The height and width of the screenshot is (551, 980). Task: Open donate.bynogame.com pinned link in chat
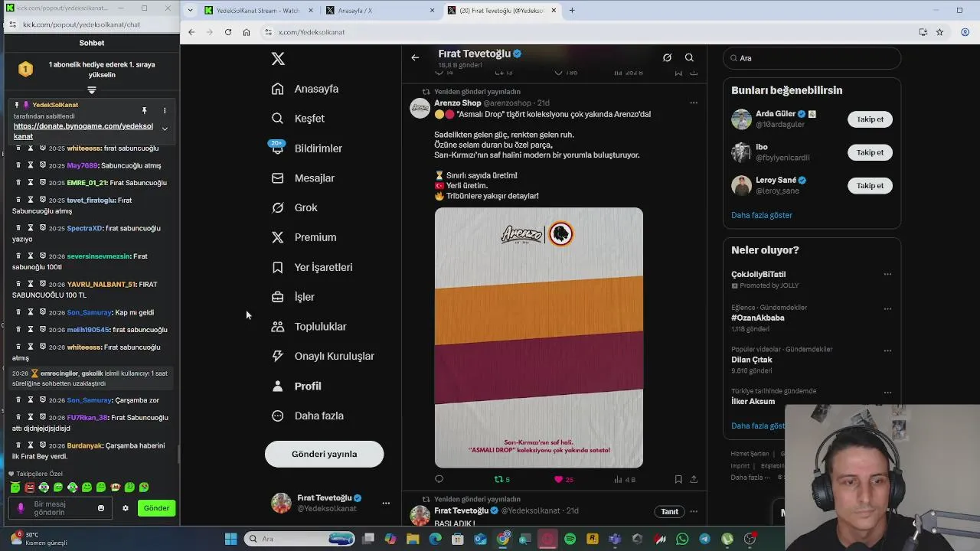83,131
